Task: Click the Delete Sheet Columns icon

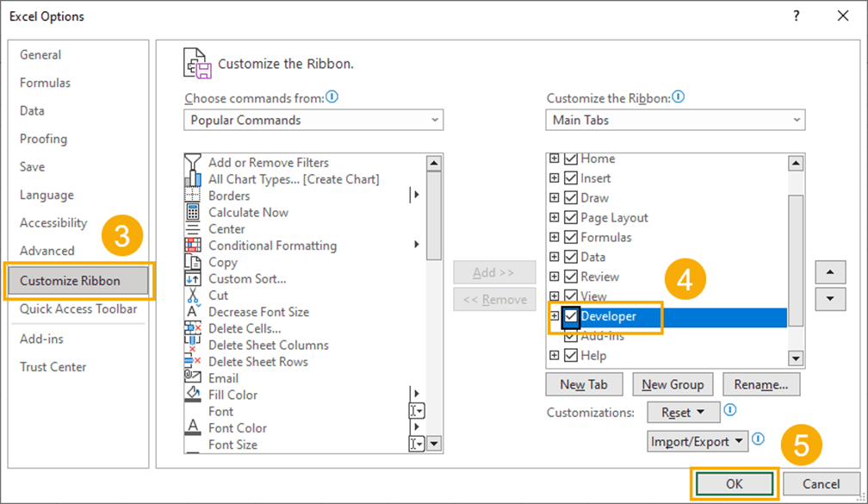Action: [193, 345]
